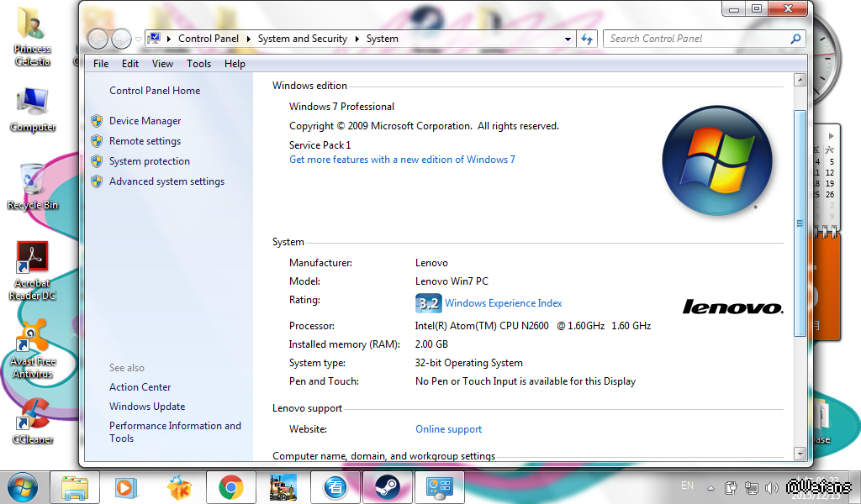Click the volume speaker tray icon
The width and height of the screenshot is (861, 504).
click(771, 487)
